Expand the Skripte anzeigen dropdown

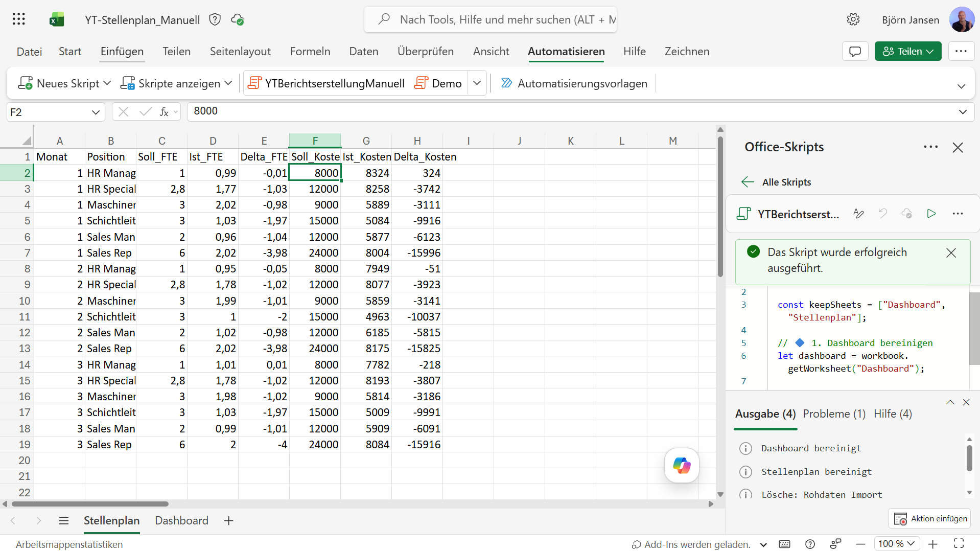point(228,83)
